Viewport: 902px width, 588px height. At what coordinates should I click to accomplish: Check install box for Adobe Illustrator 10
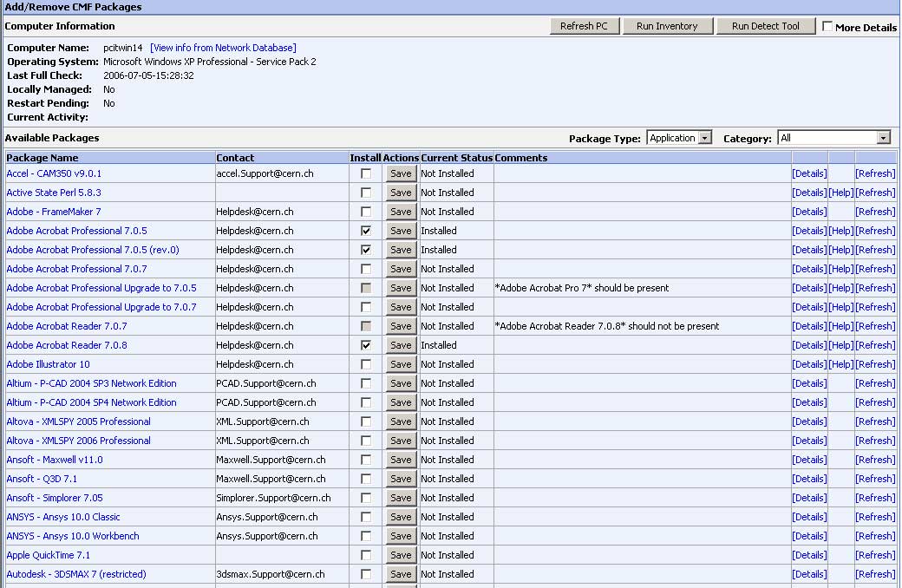coord(366,364)
